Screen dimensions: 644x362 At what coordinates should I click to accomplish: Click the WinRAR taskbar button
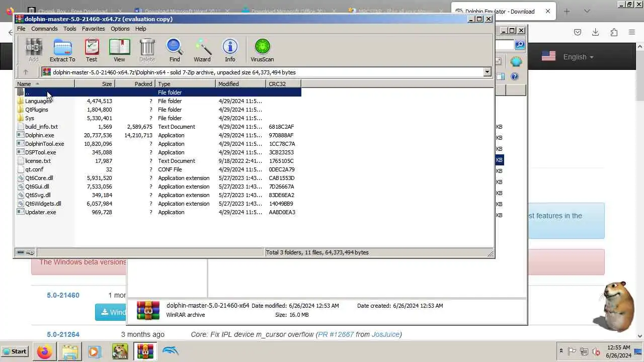[x=145, y=351]
